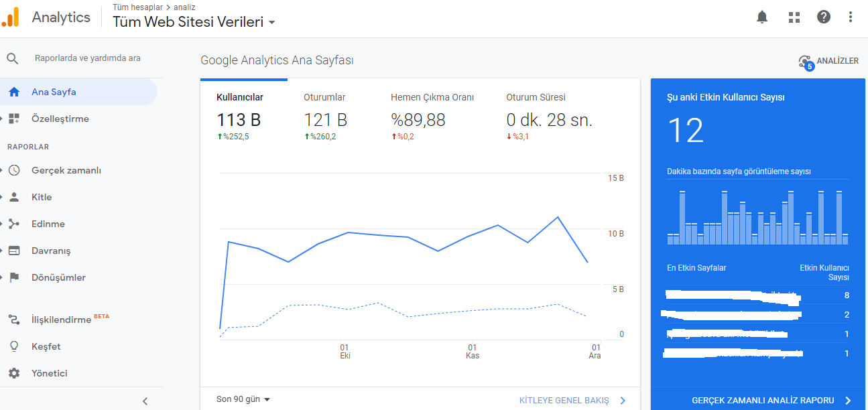Click the Keşfet lightbulb icon
868x410 pixels.
[x=14, y=346]
